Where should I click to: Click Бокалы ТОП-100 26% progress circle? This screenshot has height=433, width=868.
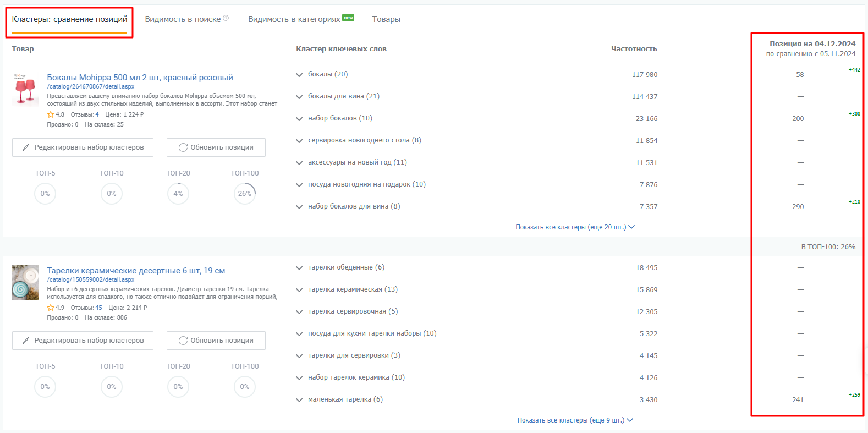(x=245, y=194)
